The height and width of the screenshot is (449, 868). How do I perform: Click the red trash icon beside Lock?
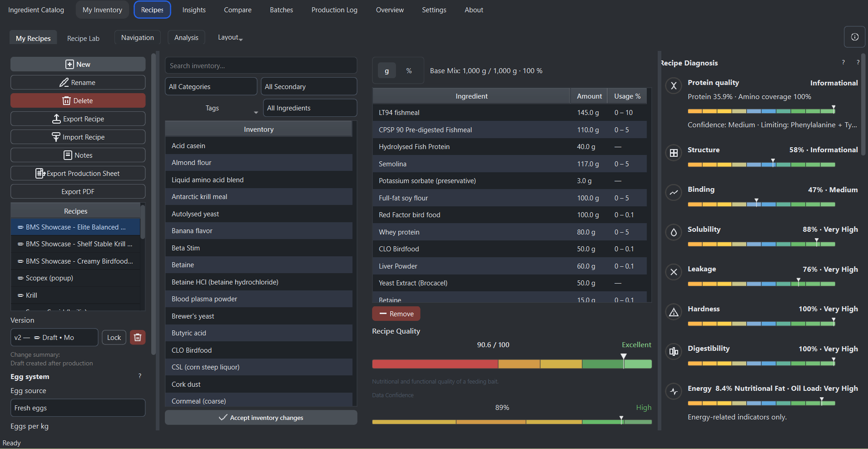tap(138, 337)
